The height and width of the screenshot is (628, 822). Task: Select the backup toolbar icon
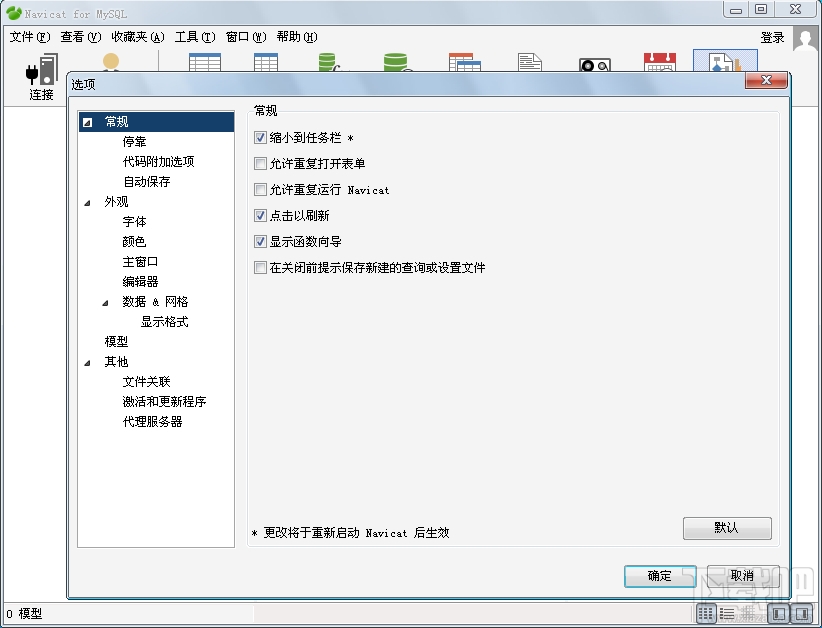coord(594,62)
